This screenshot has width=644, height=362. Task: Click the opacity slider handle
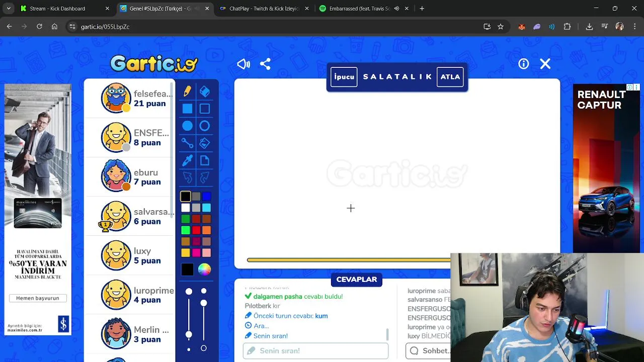pyautogui.click(x=204, y=303)
